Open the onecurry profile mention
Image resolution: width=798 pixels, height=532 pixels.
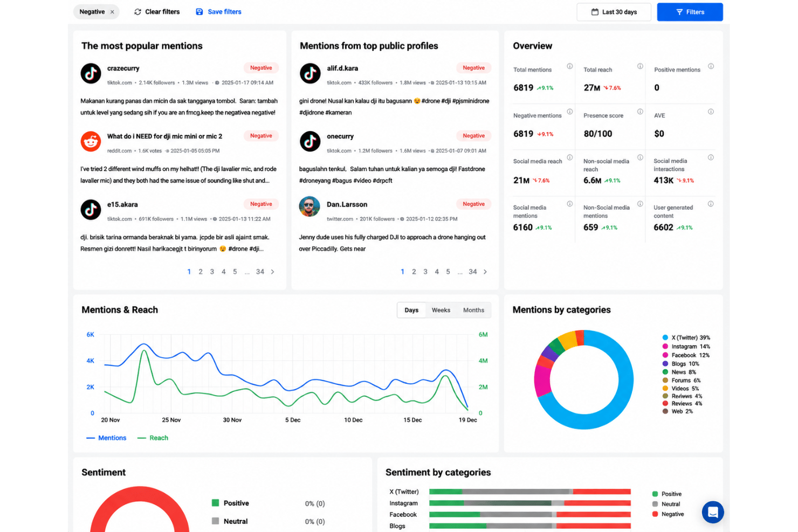(340, 136)
